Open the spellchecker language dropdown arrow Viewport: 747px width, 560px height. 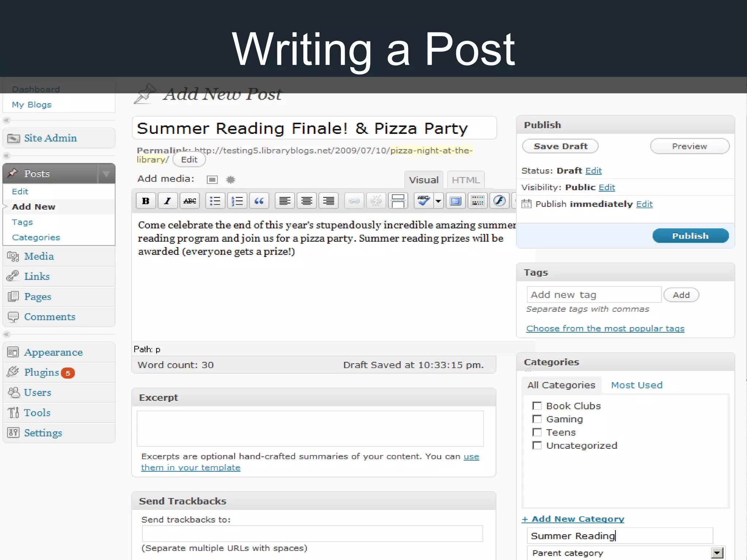438,201
